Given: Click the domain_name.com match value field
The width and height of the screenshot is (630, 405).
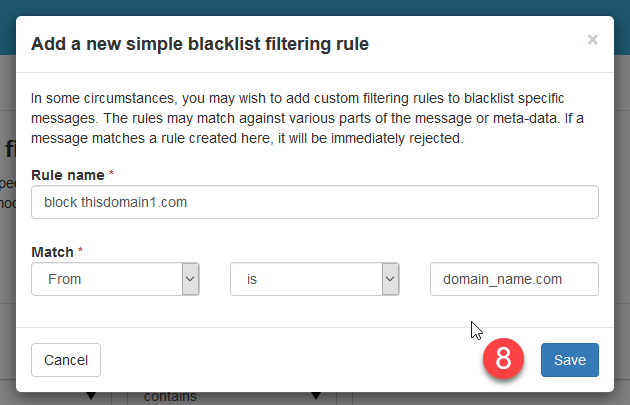Looking at the screenshot, I should (514, 280).
